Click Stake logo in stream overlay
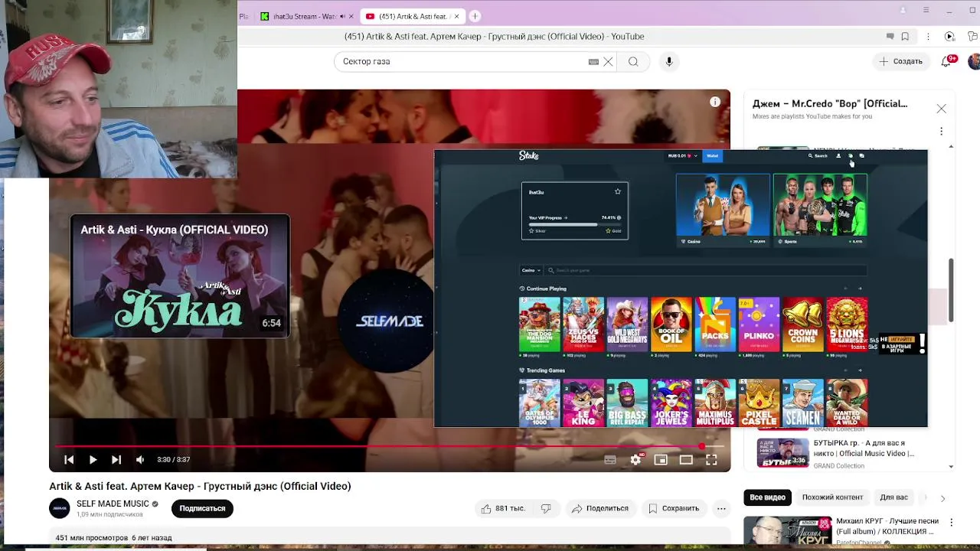The width and height of the screenshot is (980, 551). coord(529,155)
